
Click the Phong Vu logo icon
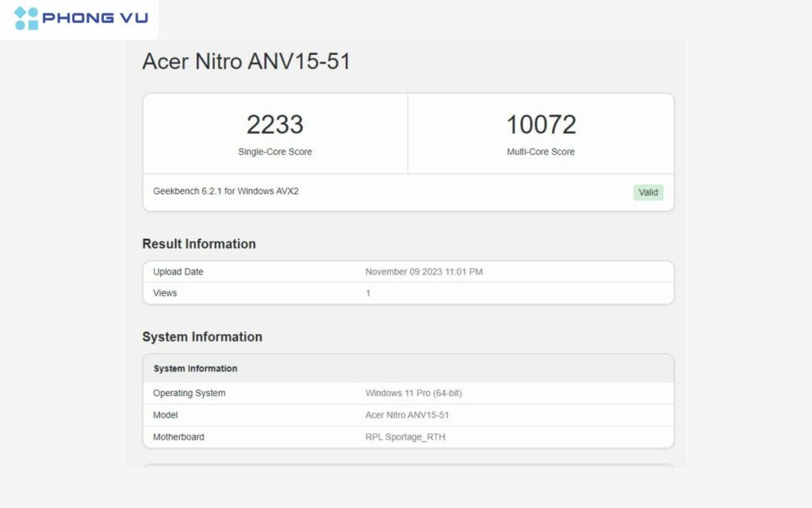[26, 18]
